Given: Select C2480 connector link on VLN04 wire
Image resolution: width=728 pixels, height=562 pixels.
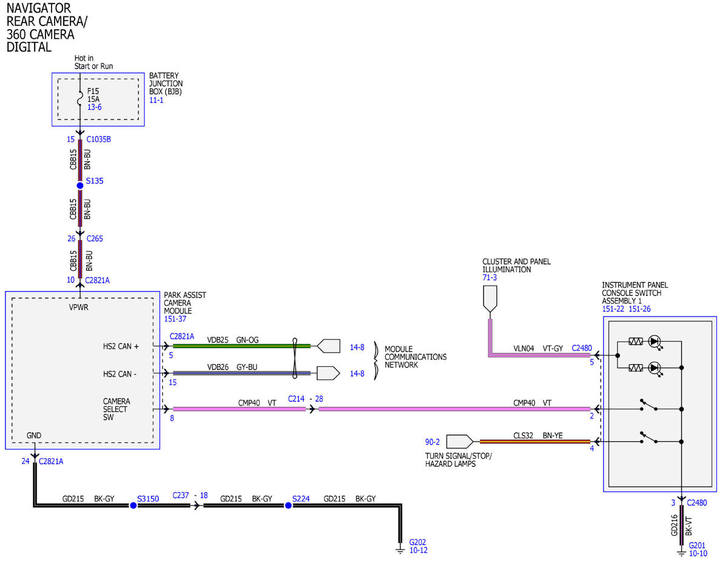Looking at the screenshot, I should pyautogui.click(x=582, y=349).
